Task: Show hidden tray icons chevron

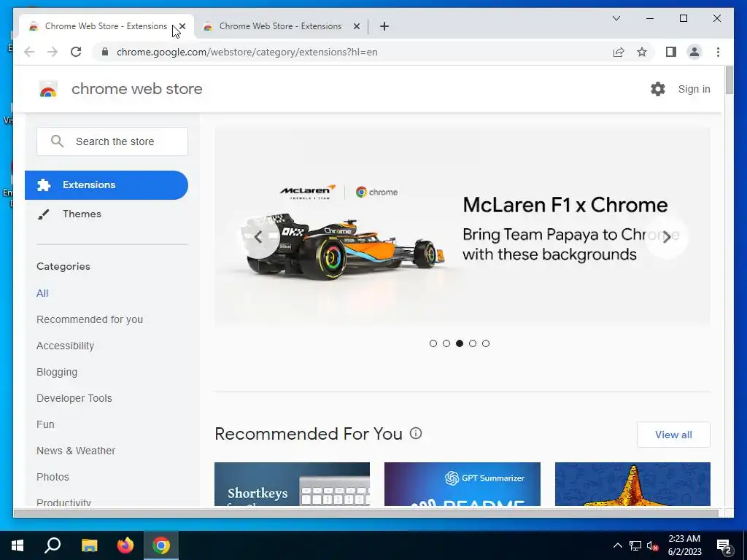Action: pos(617,545)
